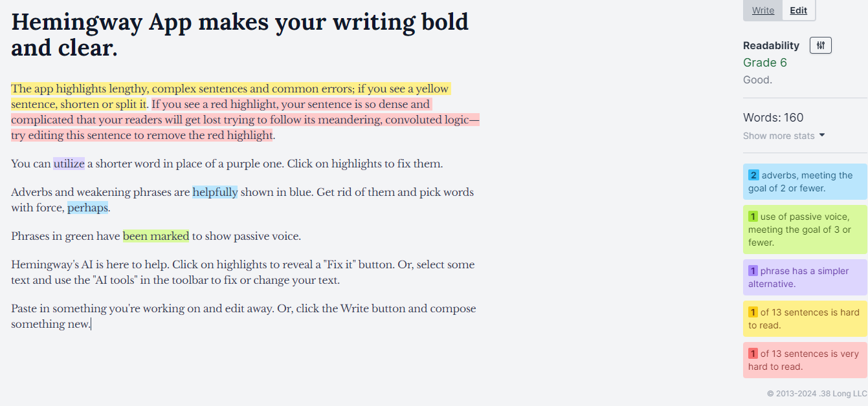Select the red very hard-to-read sentences card
Viewport: 868px width, 406px height.
pos(804,360)
